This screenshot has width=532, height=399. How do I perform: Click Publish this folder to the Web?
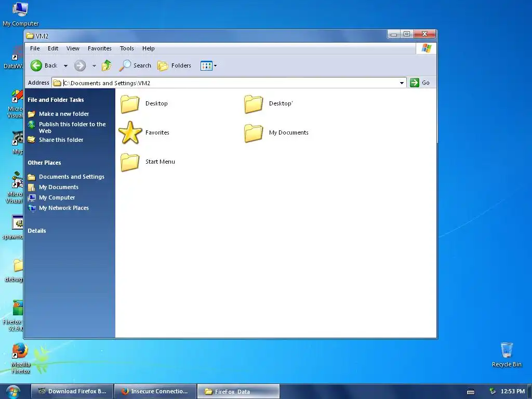pos(72,128)
